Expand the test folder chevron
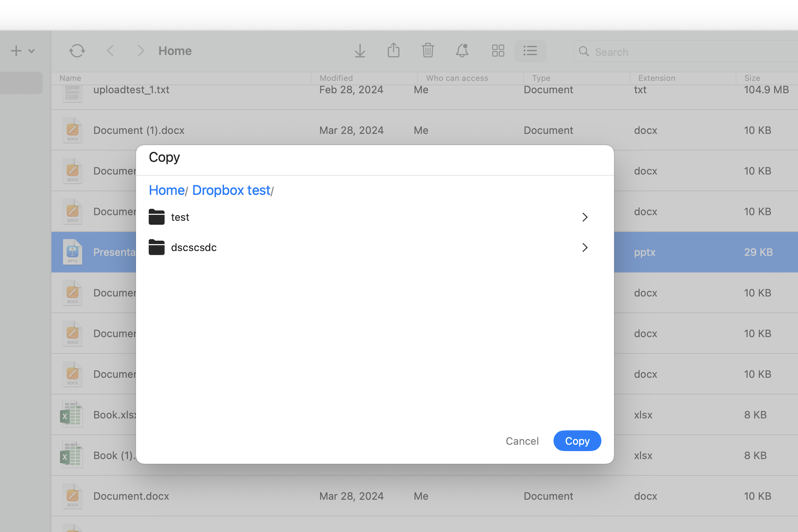 585,217
